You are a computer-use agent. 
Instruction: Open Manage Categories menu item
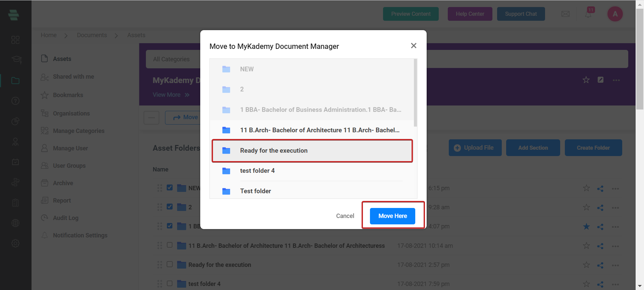pos(72,131)
